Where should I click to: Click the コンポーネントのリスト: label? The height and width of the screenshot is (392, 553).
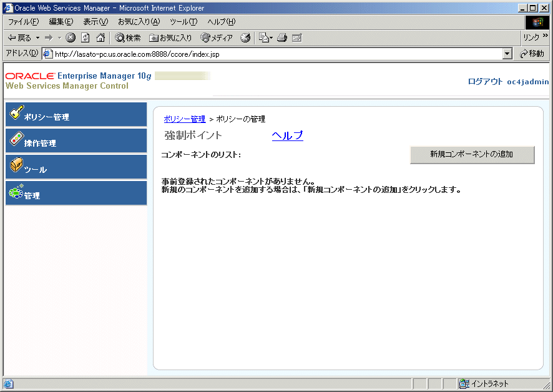pos(201,155)
